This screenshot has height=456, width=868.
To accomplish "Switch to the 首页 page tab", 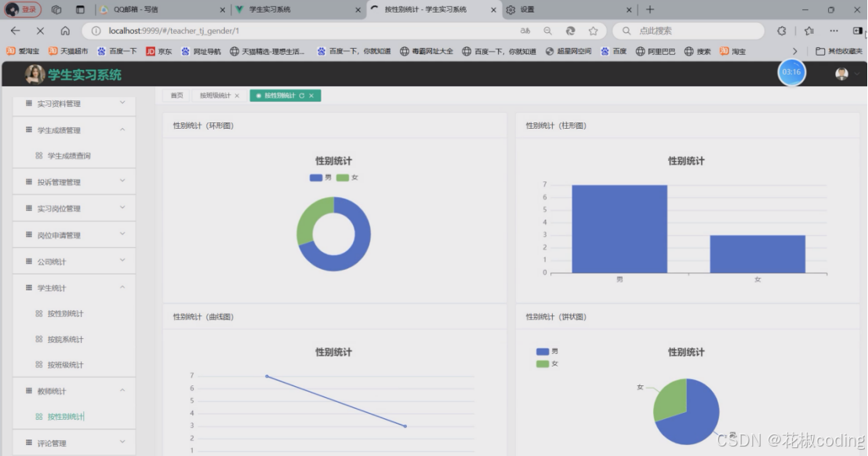I will pos(176,95).
